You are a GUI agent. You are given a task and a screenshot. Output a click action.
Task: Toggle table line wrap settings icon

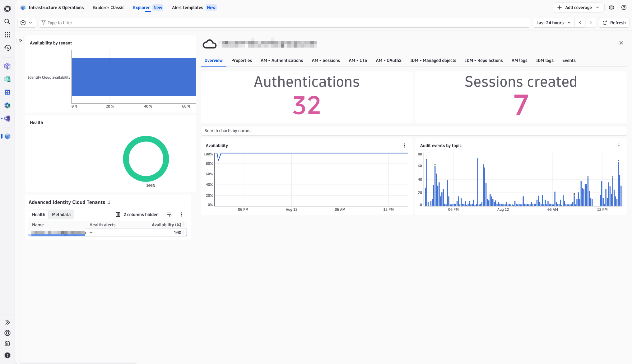tap(169, 214)
